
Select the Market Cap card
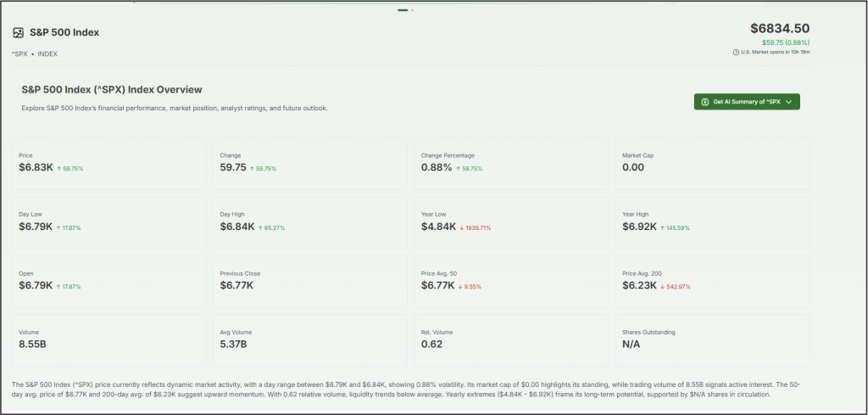[x=711, y=163]
